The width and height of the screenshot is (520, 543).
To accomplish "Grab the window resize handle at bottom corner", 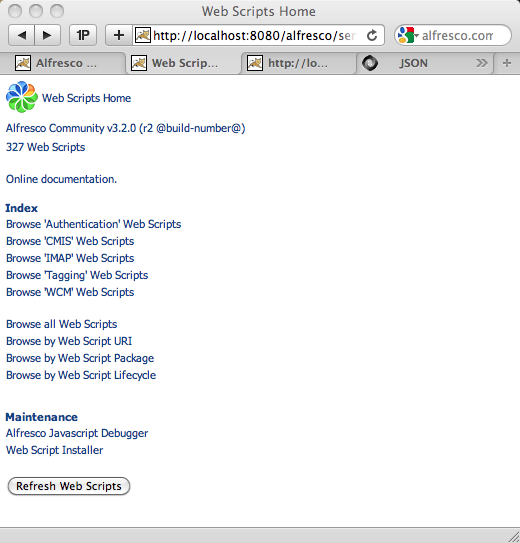I will 513,536.
